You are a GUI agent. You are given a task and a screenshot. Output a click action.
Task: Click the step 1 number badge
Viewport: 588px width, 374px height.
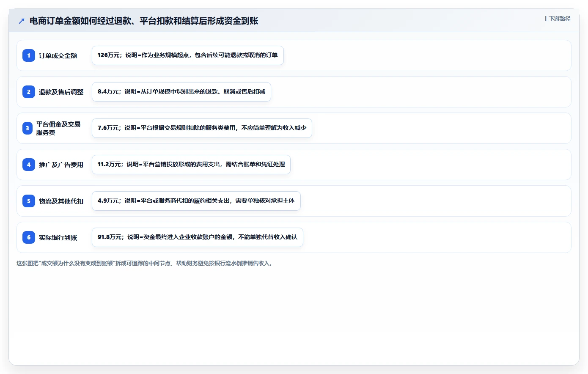click(x=29, y=55)
